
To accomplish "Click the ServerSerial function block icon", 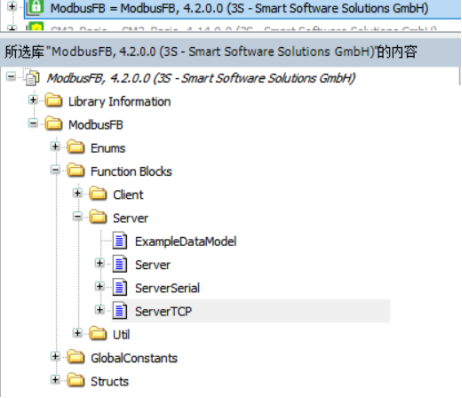I will pyautogui.click(x=120, y=287).
